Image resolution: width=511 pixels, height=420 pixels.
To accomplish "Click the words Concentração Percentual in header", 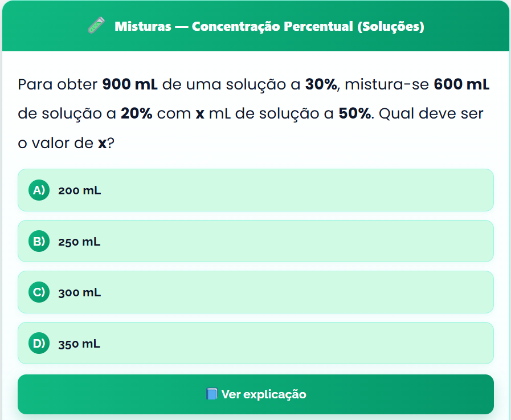I will pos(272,27).
